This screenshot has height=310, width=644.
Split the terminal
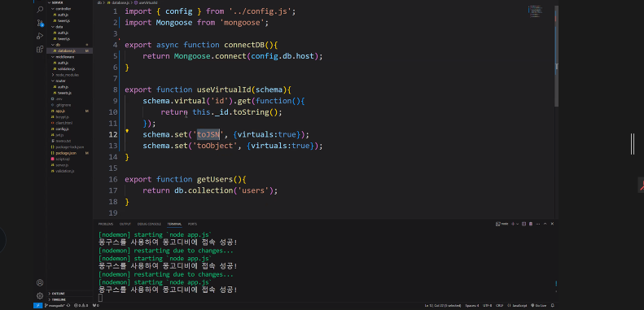[524, 224]
